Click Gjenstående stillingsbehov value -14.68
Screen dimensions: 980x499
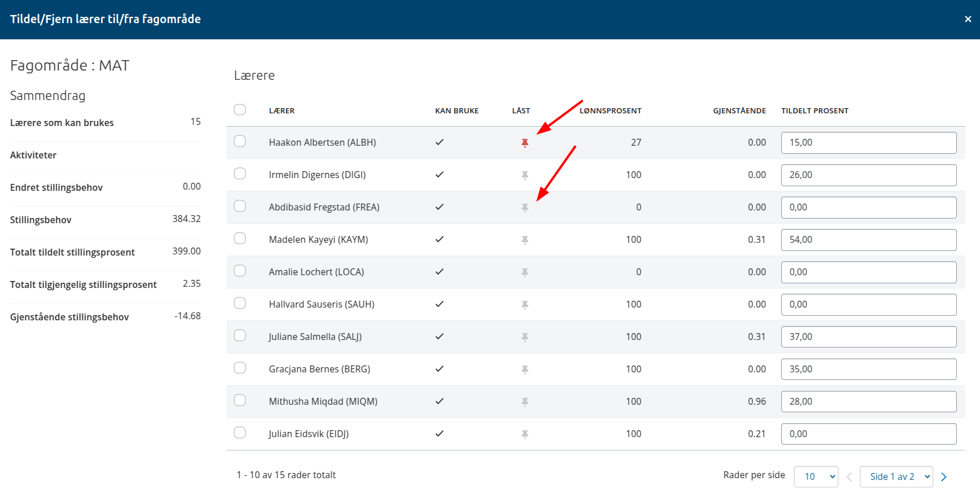pyautogui.click(x=188, y=316)
